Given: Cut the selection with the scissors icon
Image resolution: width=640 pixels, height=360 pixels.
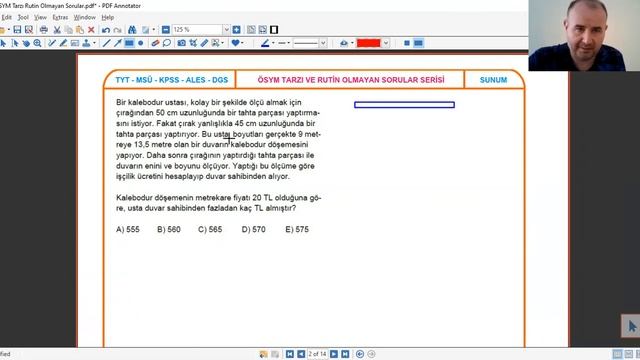Looking at the screenshot, I should pos(57,30).
